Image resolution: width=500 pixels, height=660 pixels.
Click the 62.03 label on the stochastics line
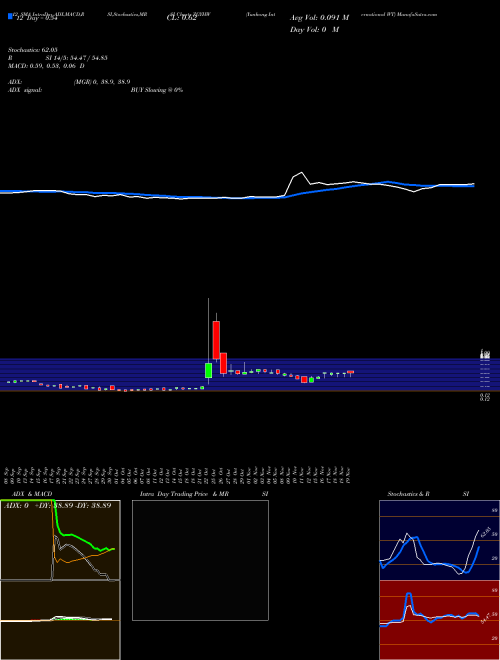click(x=486, y=531)
